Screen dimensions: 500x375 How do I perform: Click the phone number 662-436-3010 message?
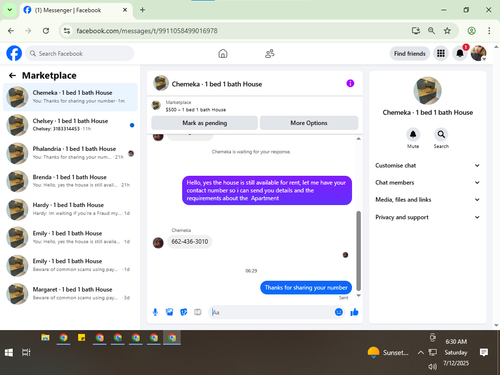[189, 241]
